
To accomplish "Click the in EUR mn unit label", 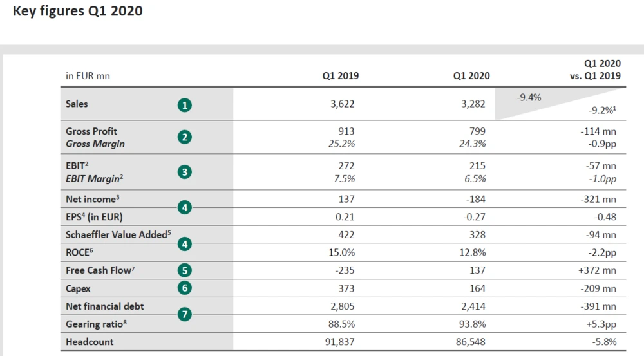I will (x=88, y=76).
